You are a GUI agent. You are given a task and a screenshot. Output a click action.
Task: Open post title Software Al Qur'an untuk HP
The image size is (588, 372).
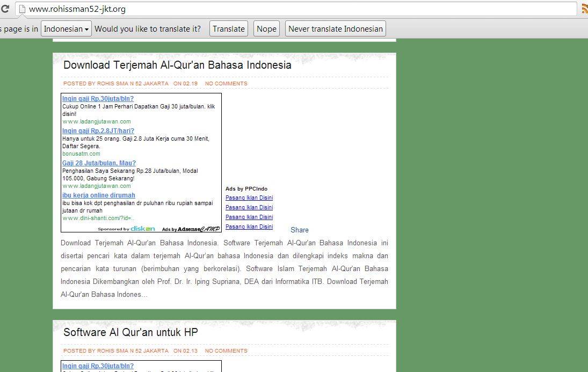click(x=130, y=332)
